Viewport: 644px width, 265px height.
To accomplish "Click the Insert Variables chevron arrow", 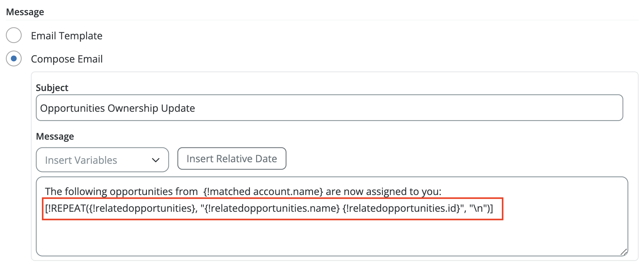I will (x=156, y=160).
